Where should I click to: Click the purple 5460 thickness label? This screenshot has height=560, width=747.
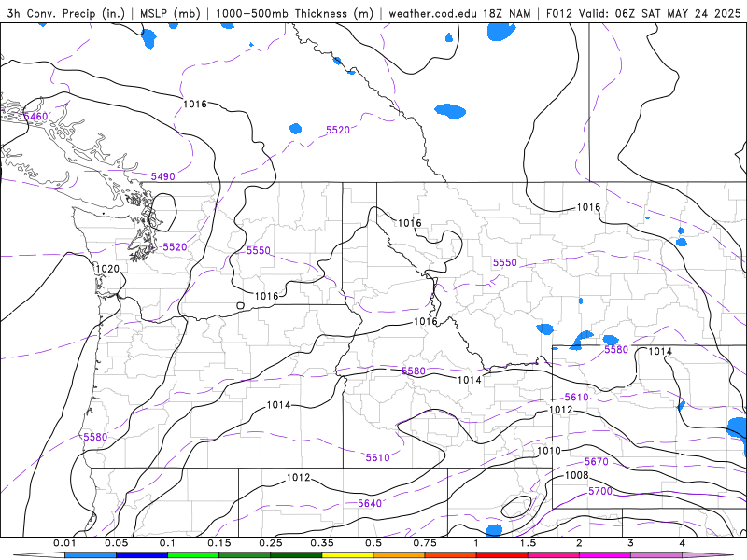coord(35,117)
